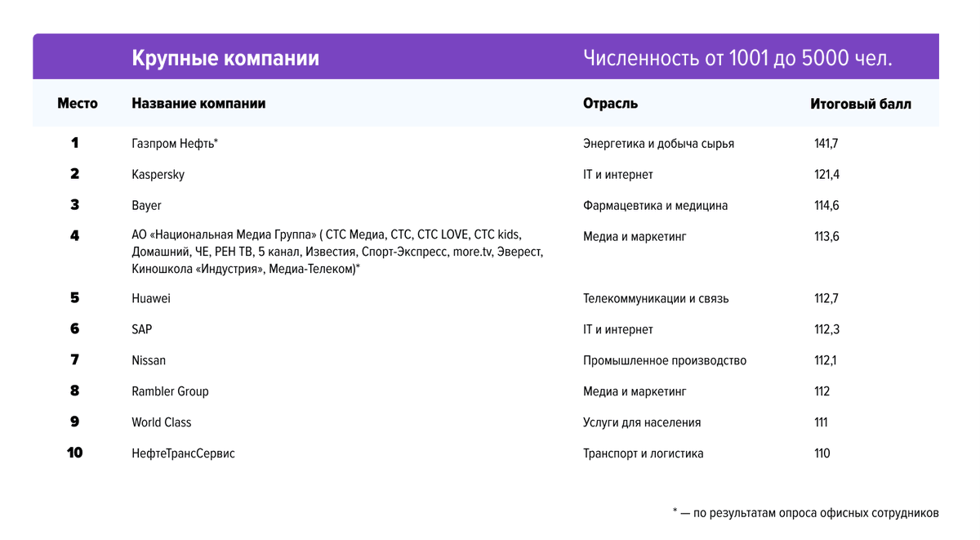Select company name 'Huawei'
The width and height of the screenshot is (980, 540).
151,298
